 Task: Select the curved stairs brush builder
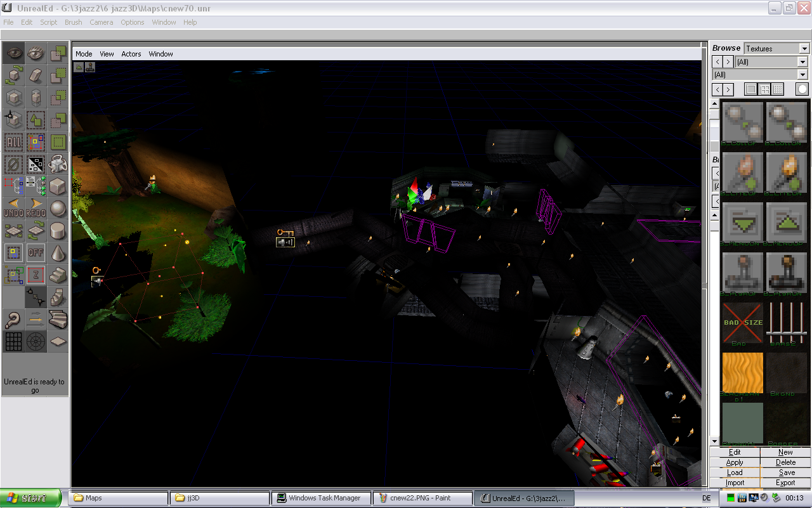[x=58, y=320]
